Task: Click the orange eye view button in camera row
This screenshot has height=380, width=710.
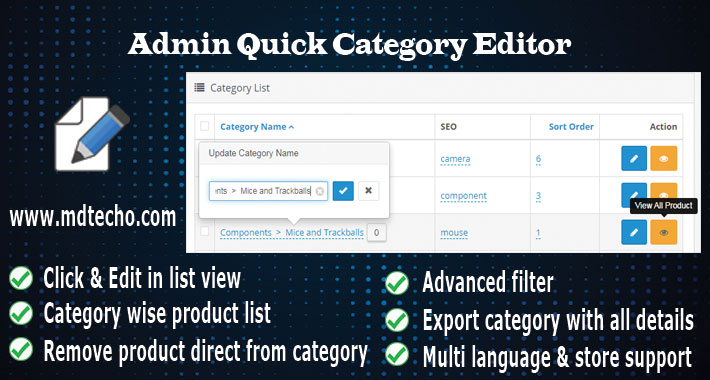Action: click(x=664, y=159)
